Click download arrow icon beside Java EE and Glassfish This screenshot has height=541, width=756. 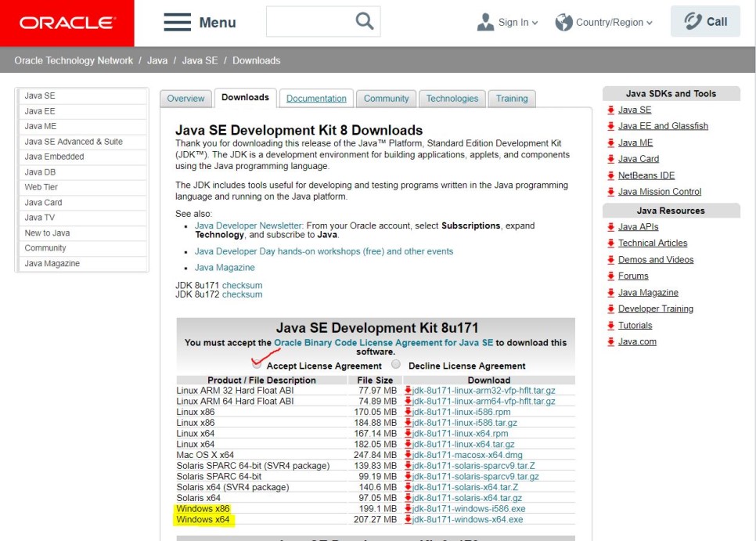point(611,126)
